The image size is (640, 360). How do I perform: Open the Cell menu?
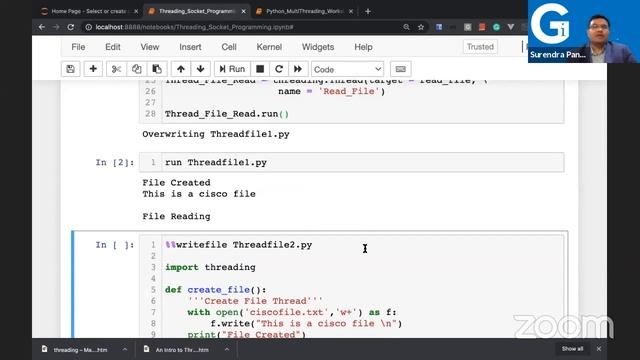(229, 47)
